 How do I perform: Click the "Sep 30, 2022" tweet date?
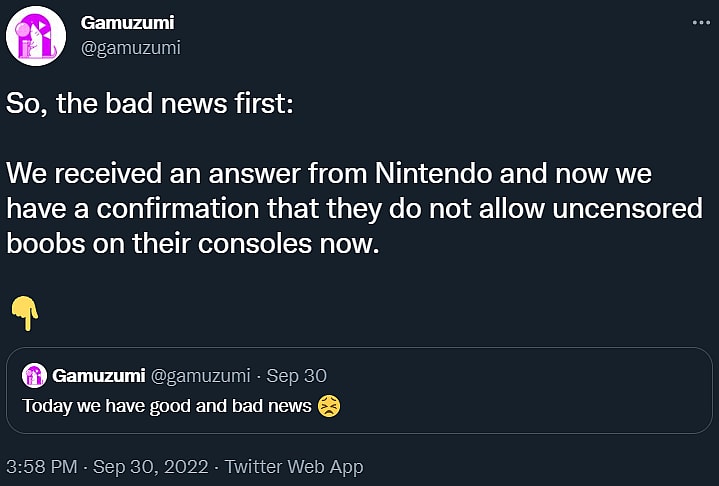pos(150,466)
